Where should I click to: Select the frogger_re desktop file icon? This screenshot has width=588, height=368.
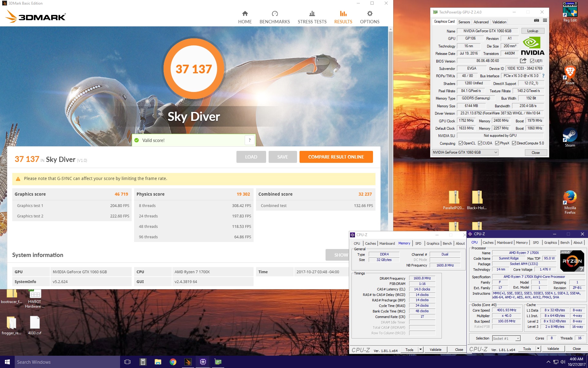click(x=11, y=325)
